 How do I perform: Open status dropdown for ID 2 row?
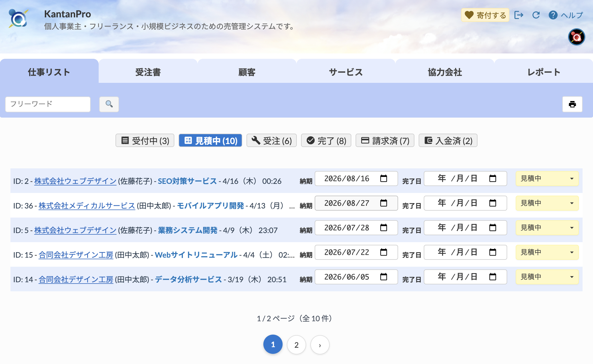[x=547, y=179]
